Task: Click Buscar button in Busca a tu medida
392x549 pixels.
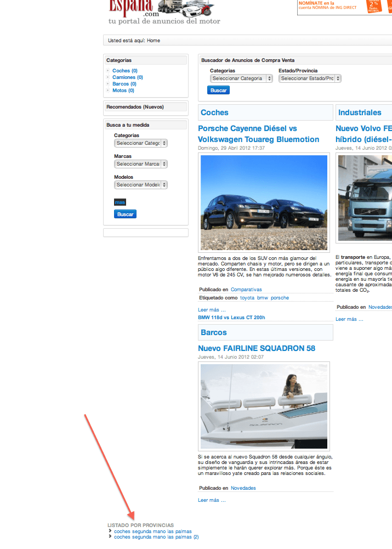Action: 125,214
